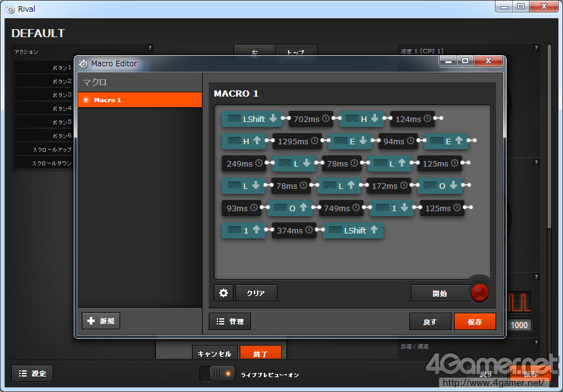563x392 pixels.
Task: Click the 78ms delay after L key-down in third row
Action: tap(341, 163)
